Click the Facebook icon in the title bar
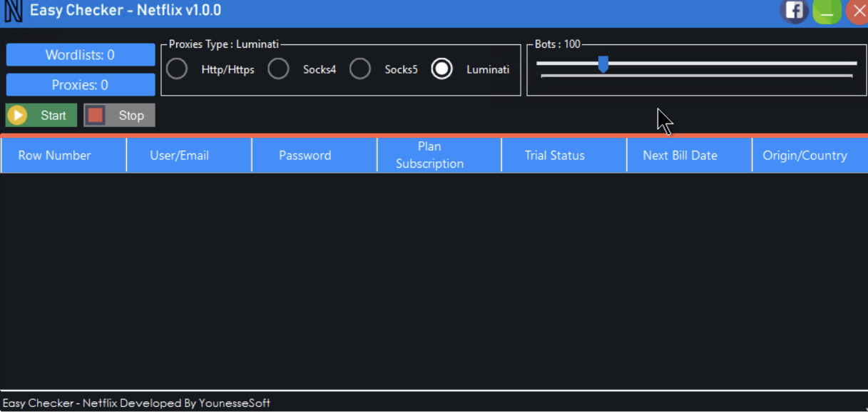The image size is (868, 412). tap(794, 11)
